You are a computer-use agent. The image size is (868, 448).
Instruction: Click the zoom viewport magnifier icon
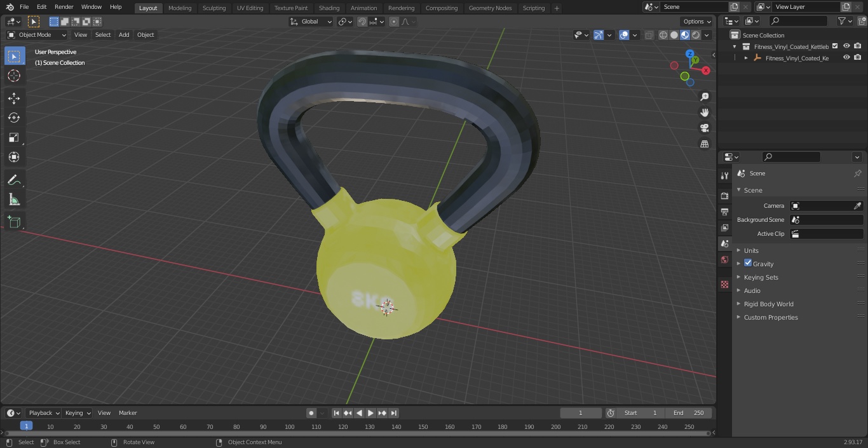pyautogui.click(x=705, y=97)
